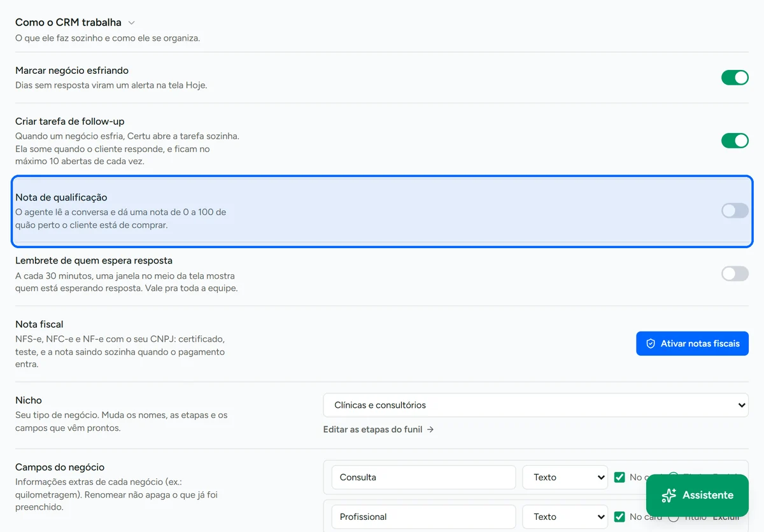Open the Texto type dropdown for Profissional
This screenshot has width=764, height=532.
[565, 517]
